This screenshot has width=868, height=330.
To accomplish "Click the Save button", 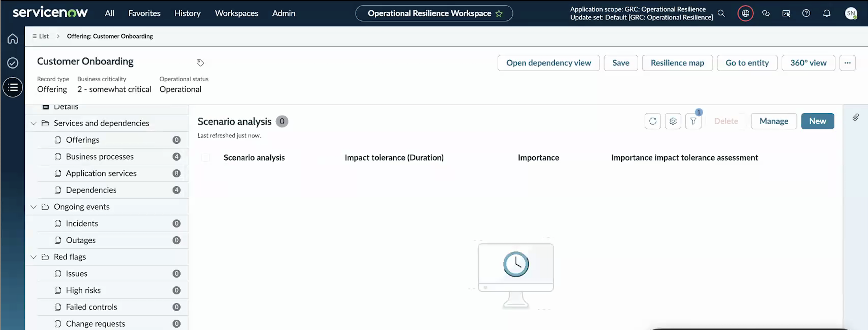I will [x=621, y=63].
